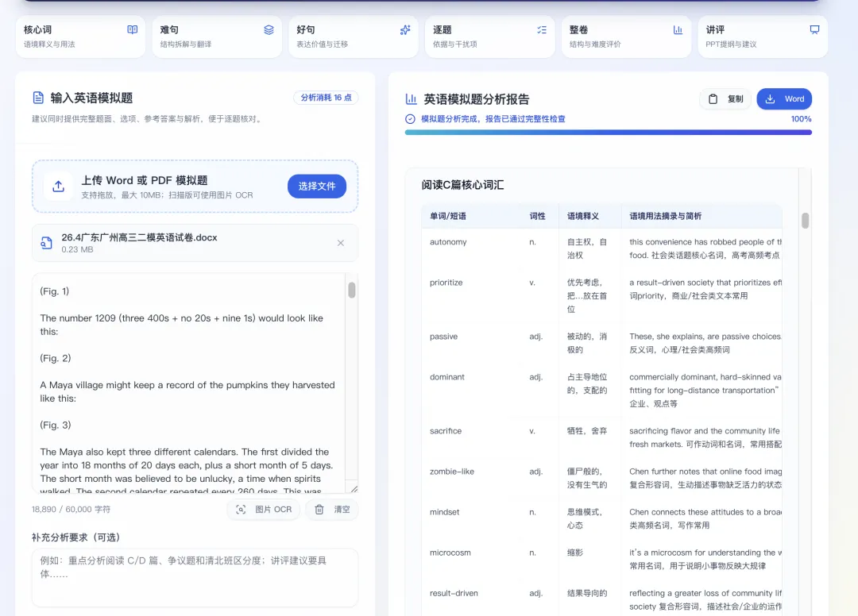Open the 核心词 tab card
The height and width of the screenshot is (616, 858).
click(80, 37)
